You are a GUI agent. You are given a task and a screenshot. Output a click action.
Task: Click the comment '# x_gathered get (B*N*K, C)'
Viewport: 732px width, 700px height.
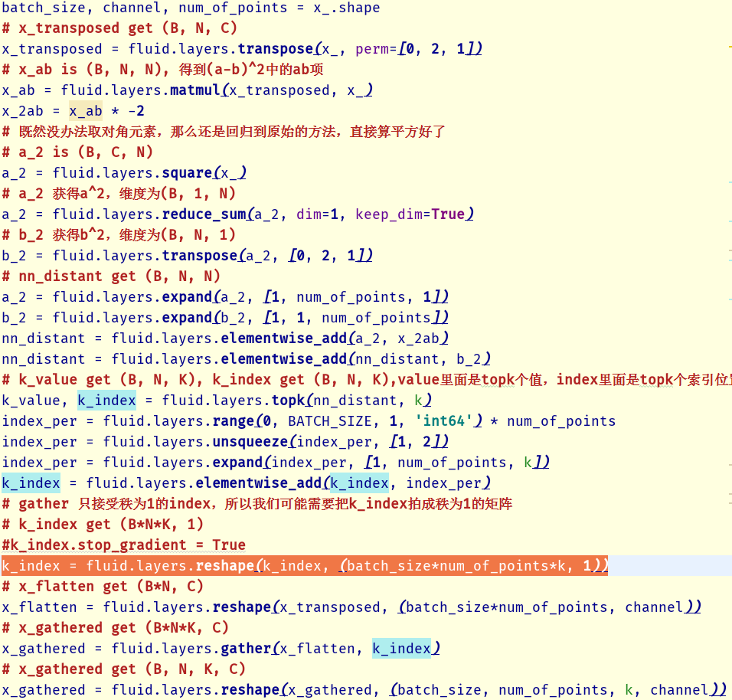116,627
